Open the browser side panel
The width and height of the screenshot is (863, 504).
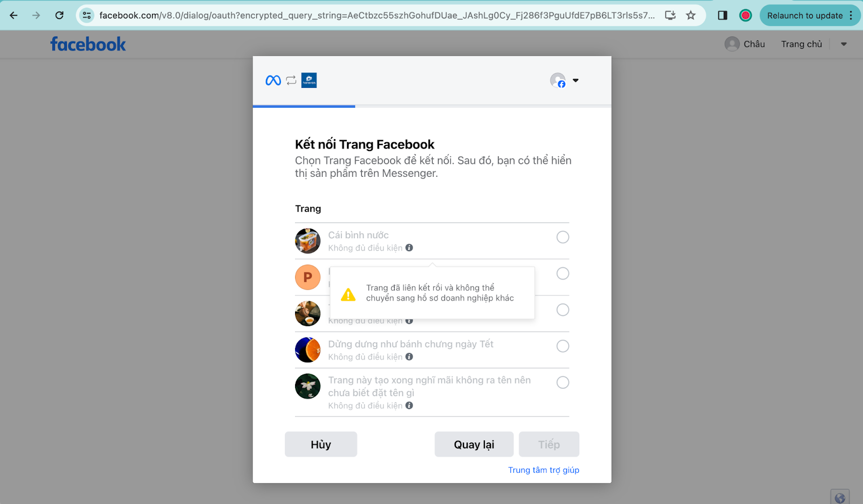[x=723, y=15]
